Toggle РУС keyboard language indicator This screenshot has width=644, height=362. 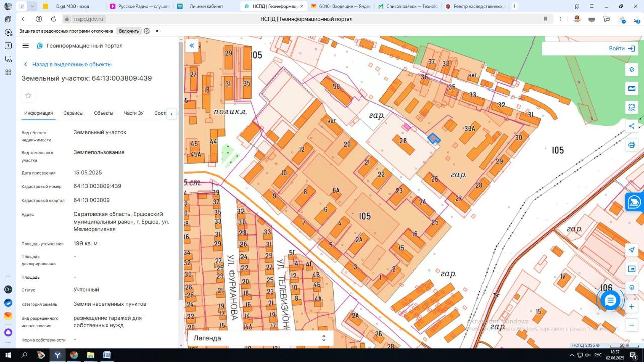(598, 355)
